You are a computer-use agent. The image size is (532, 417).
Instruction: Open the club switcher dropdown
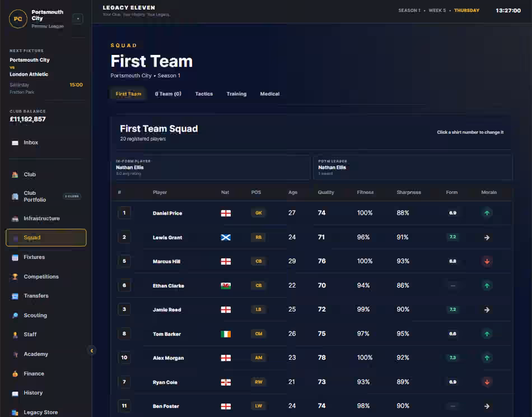pyautogui.click(x=78, y=18)
